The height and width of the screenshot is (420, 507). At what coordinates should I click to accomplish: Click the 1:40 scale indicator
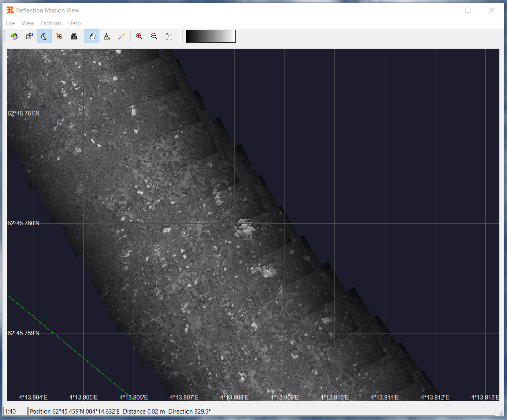click(x=15, y=411)
